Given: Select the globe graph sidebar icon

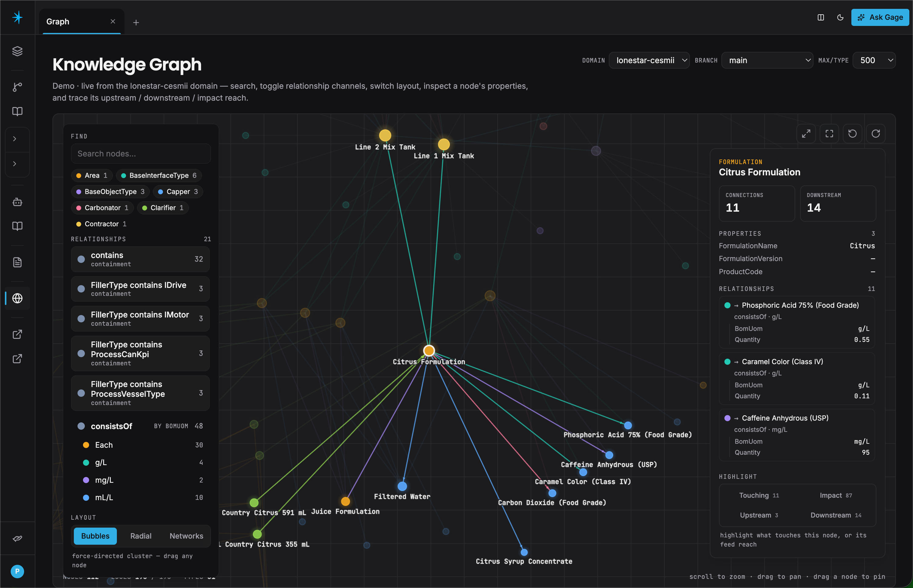Looking at the screenshot, I should [17, 298].
